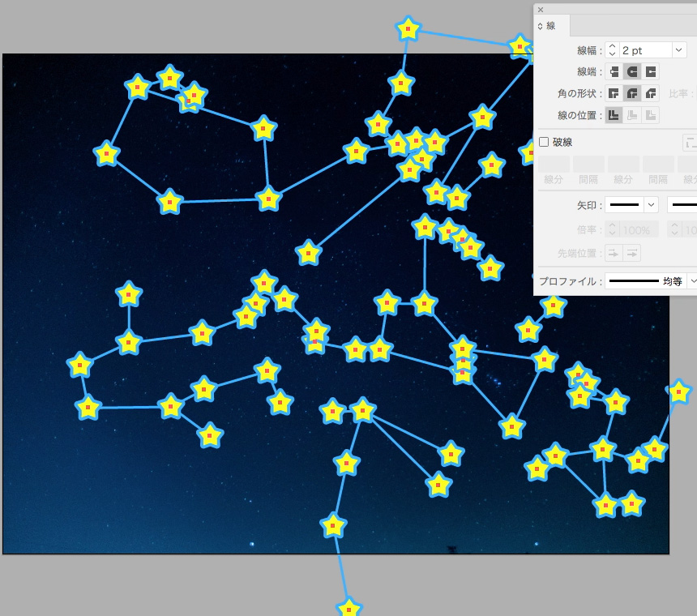697x616 pixels.
Task: Toggle panel size with 線 tab arrows
Action: click(541, 26)
